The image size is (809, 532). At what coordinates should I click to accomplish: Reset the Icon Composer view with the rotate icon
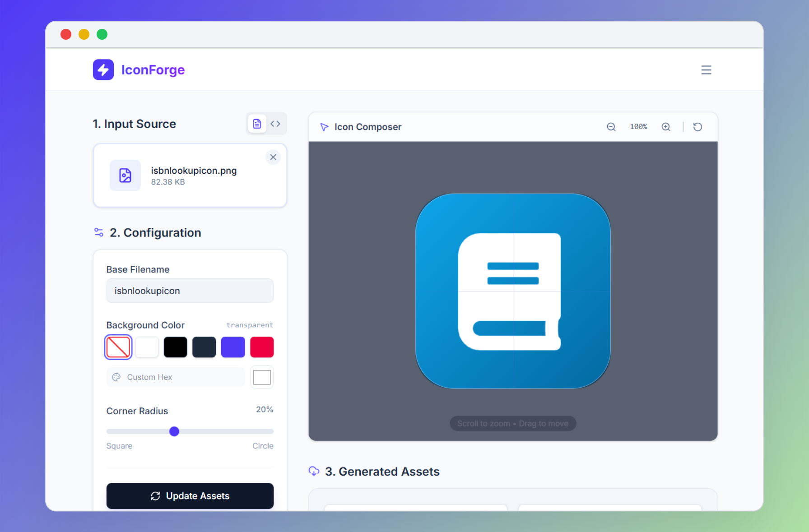pyautogui.click(x=697, y=127)
